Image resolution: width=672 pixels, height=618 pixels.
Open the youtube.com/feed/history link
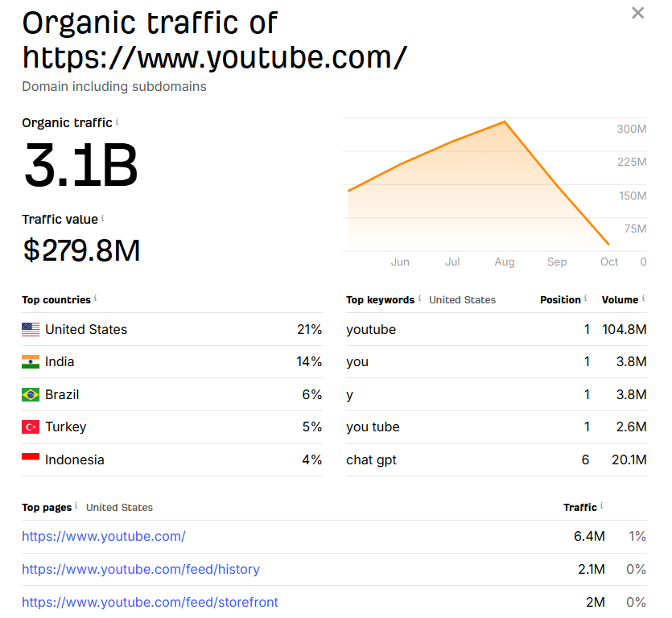point(141,569)
